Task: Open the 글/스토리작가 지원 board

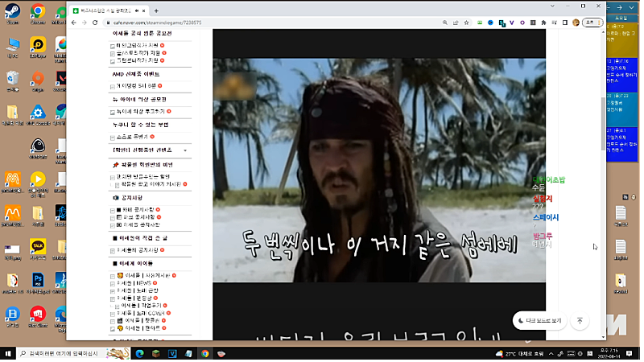Action: click(138, 53)
